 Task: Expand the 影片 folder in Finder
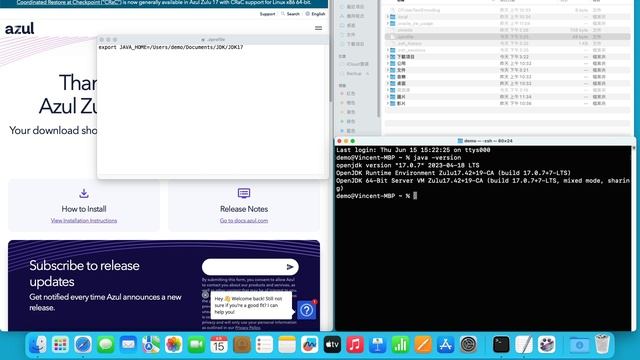click(388, 103)
